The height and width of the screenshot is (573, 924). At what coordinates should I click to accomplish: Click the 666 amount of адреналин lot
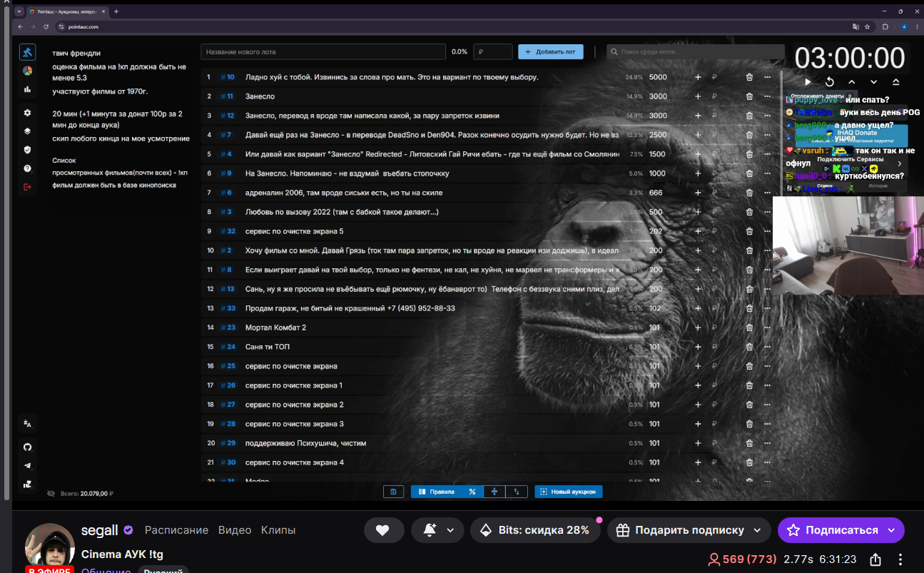pyautogui.click(x=657, y=193)
